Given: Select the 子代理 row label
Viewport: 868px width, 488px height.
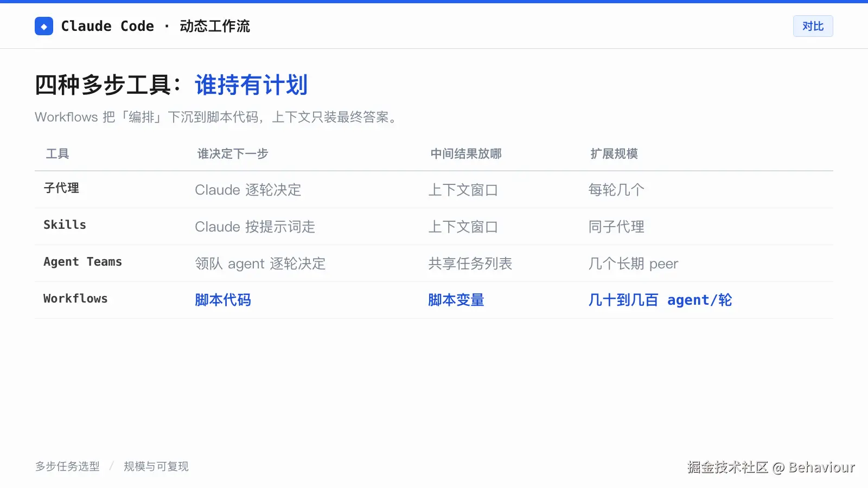Looking at the screenshot, I should [61, 188].
